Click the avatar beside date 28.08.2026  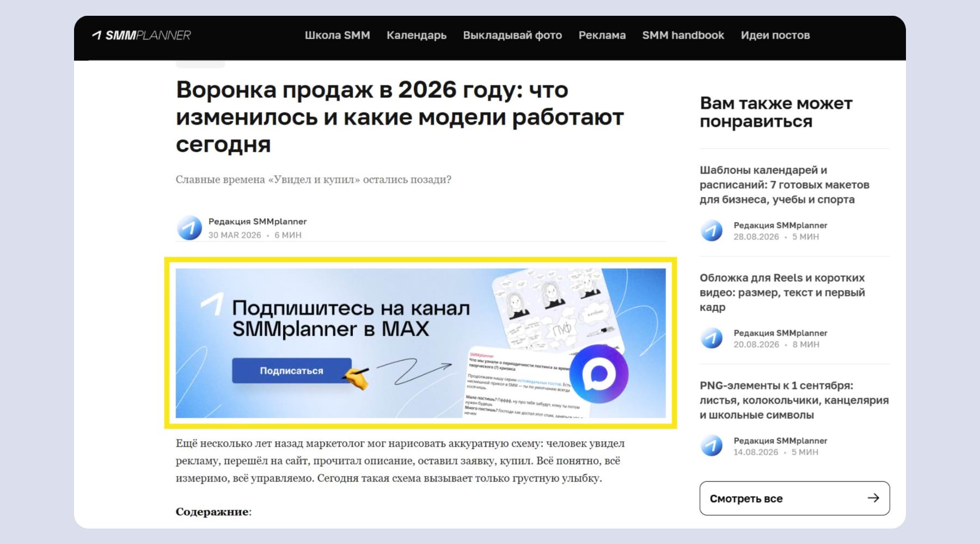pos(712,231)
